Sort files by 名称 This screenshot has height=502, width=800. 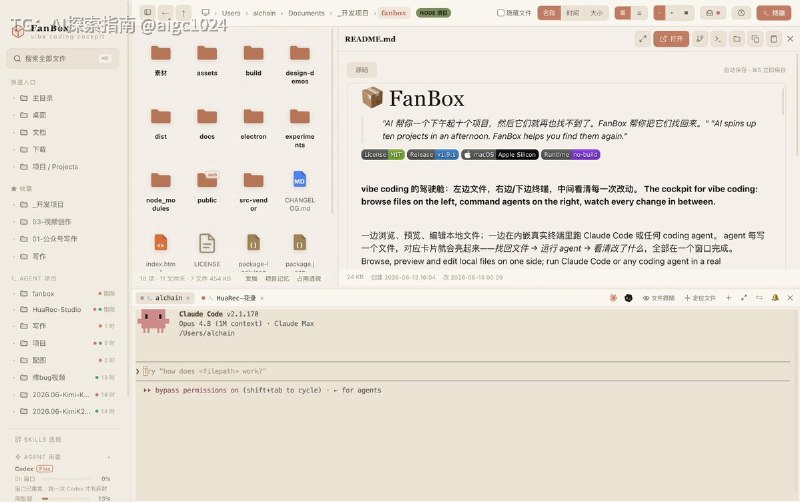(x=549, y=13)
